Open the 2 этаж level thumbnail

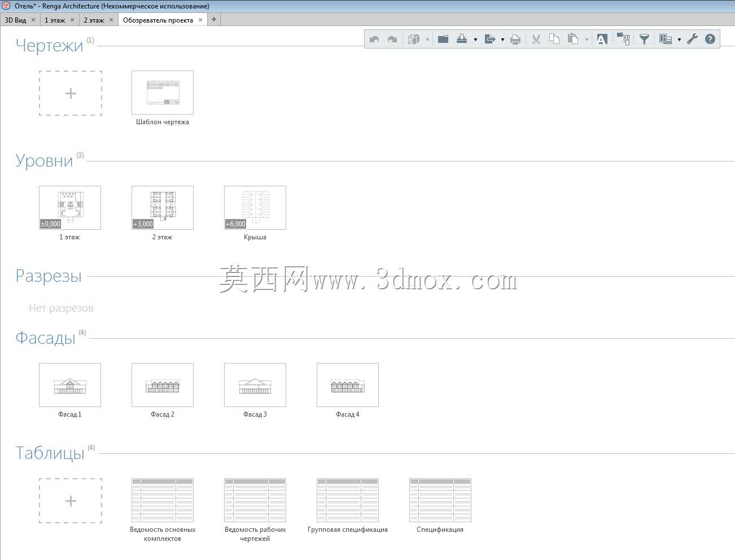(x=163, y=208)
